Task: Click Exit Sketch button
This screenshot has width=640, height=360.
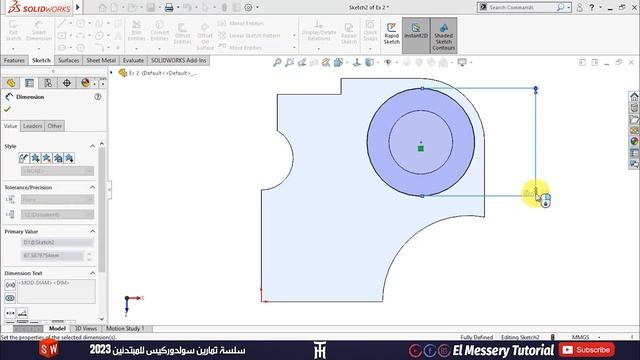Action: pyautogui.click(x=13, y=31)
